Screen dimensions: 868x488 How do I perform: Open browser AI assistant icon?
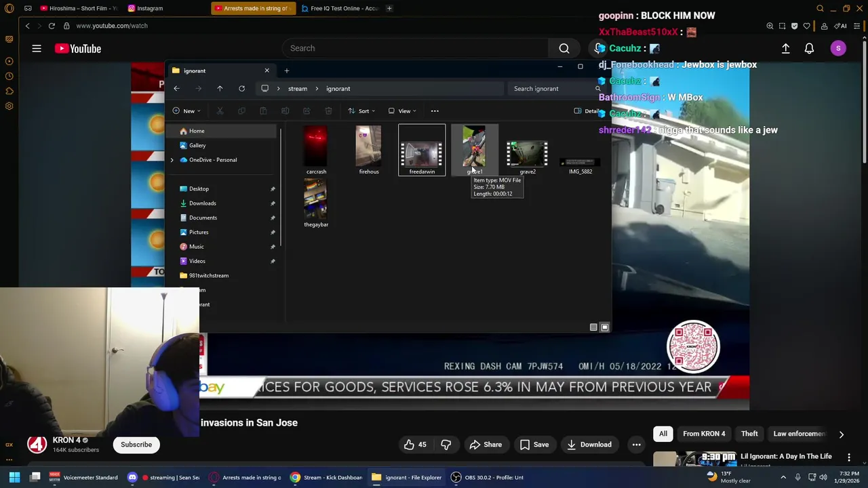tap(840, 26)
